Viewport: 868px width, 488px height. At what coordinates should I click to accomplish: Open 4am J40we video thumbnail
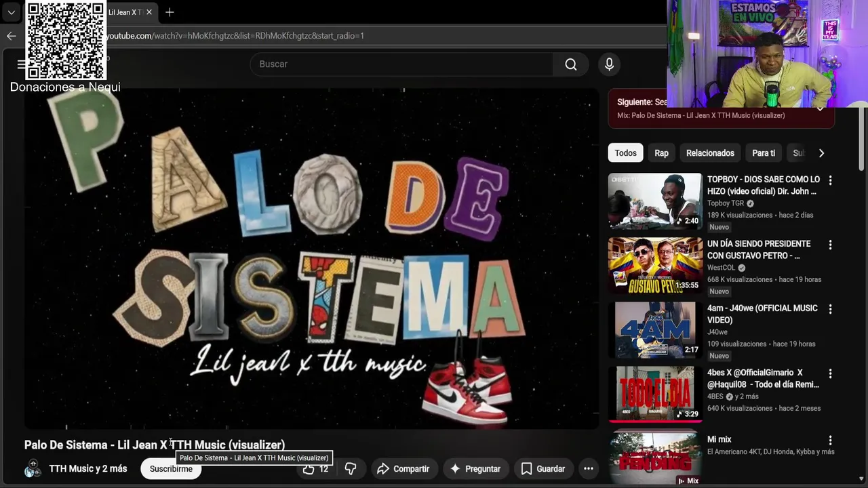655,329
